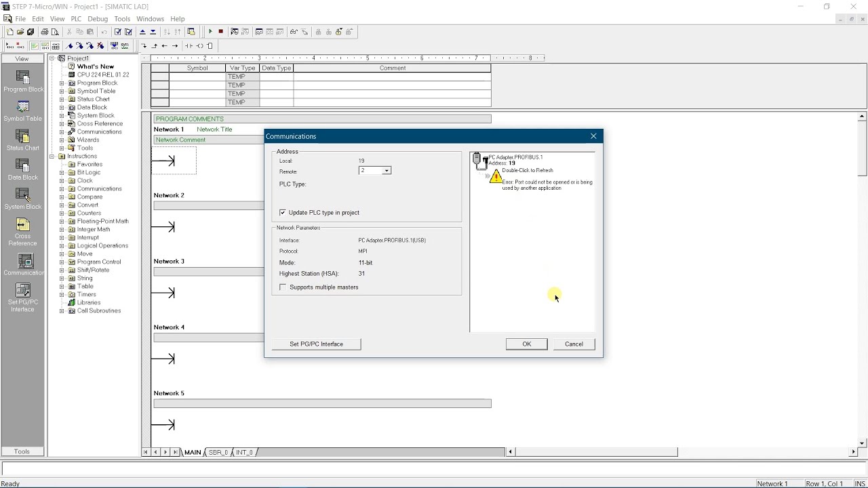
Task: Expand the Wizards tree node
Action: 62,140
